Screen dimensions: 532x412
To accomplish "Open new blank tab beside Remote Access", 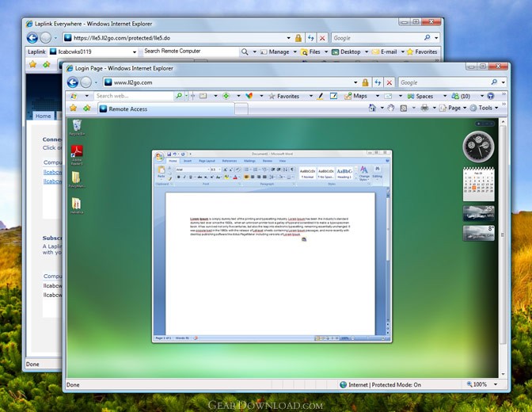I will [241, 109].
